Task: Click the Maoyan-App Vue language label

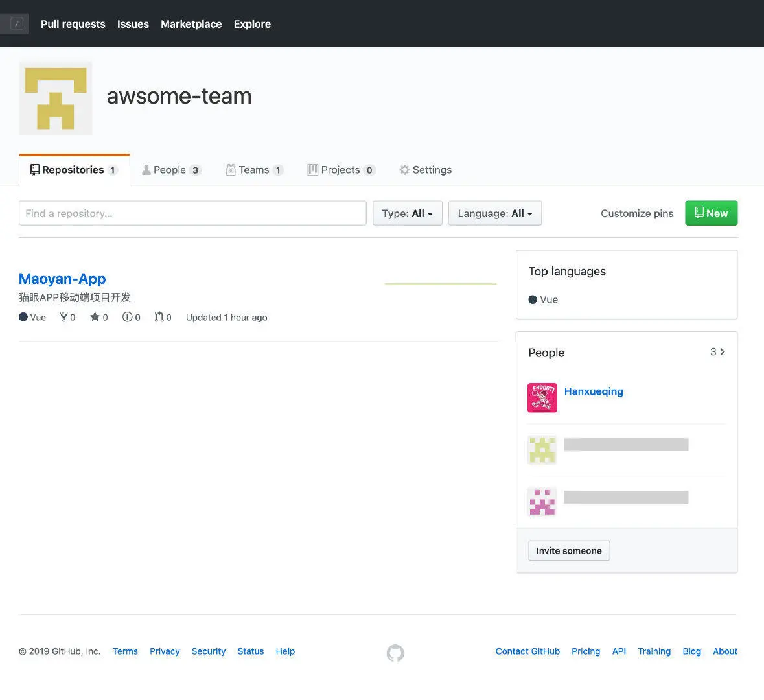Action: [x=38, y=318]
